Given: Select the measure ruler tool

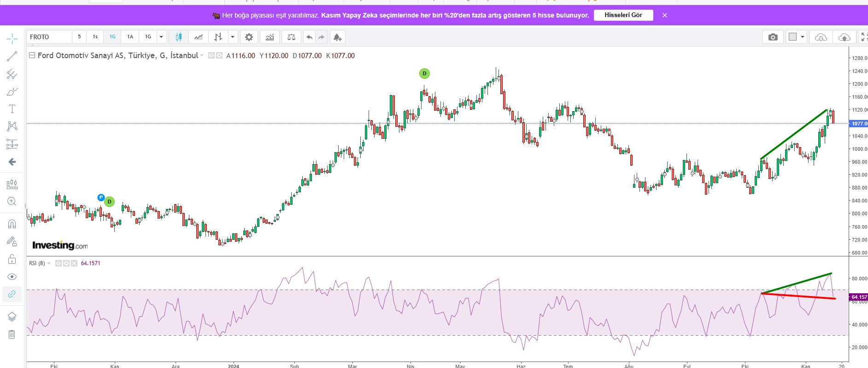Looking at the screenshot, I should 12,184.
